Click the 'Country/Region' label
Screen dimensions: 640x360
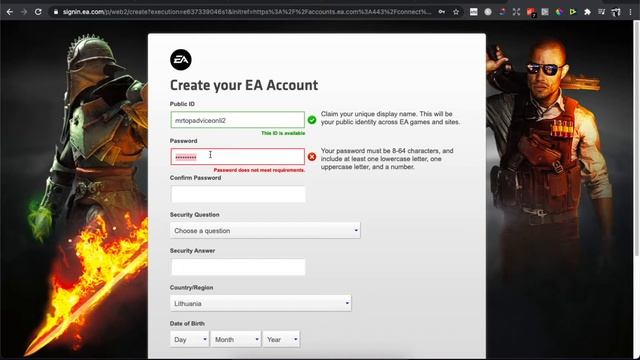(x=191, y=288)
